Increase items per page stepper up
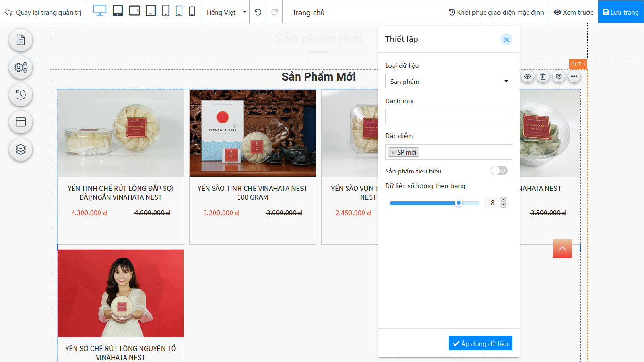Screen dimensions: 644x362 pyautogui.click(x=504, y=199)
